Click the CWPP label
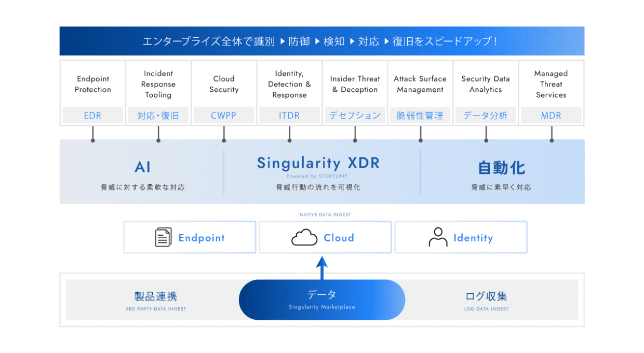Viewport: 644px width, 353px height. click(224, 116)
